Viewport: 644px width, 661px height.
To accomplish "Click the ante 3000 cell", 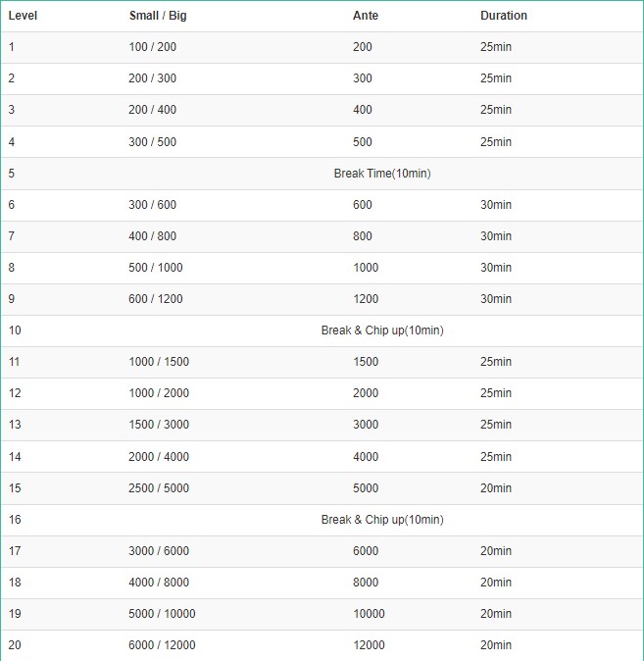I will click(366, 425).
